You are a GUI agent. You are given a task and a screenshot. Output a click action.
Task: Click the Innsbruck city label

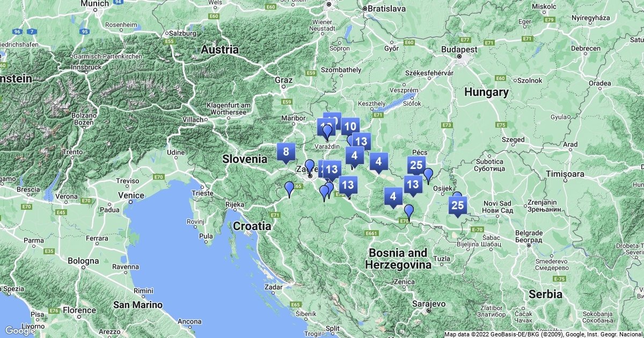coord(85,67)
